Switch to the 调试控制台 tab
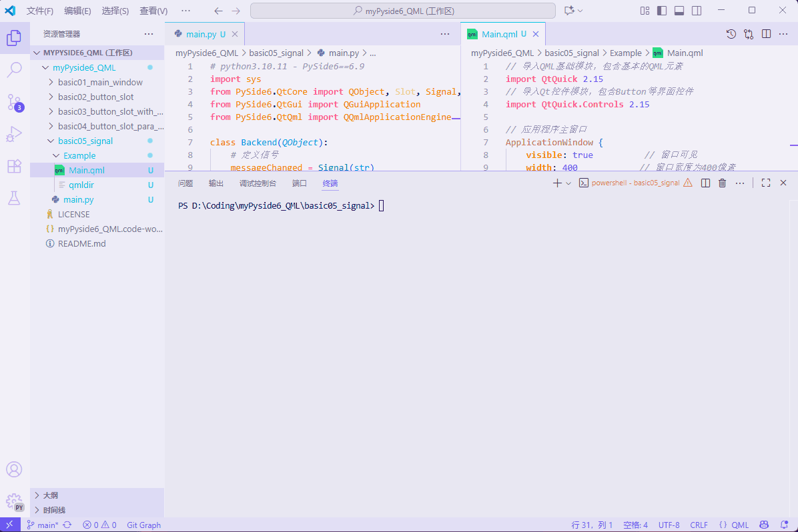This screenshot has height=532, width=798. point(258,183)
